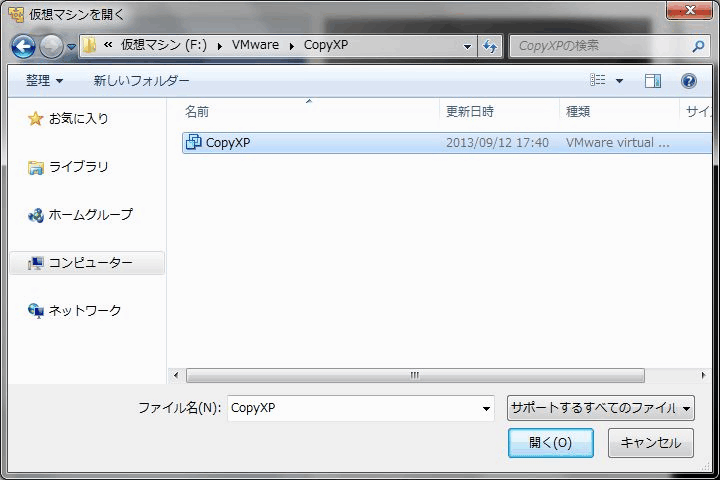Image resolution: width=720 pixels, height=480 pixels.
Task: Open the ファイル名 dropdown arrow
Action: pos(486,408)
